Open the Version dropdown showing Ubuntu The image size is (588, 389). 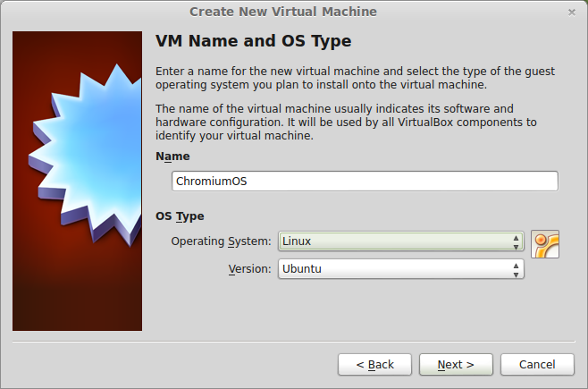(393, 268)
